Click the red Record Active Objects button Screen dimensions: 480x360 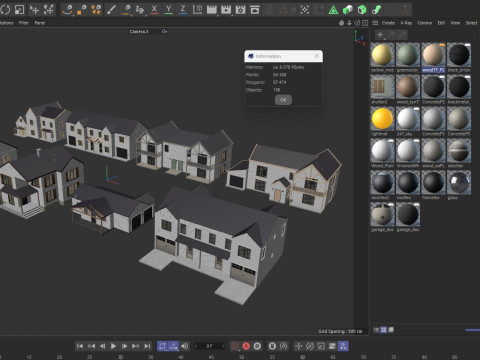(x=235, y=346)
